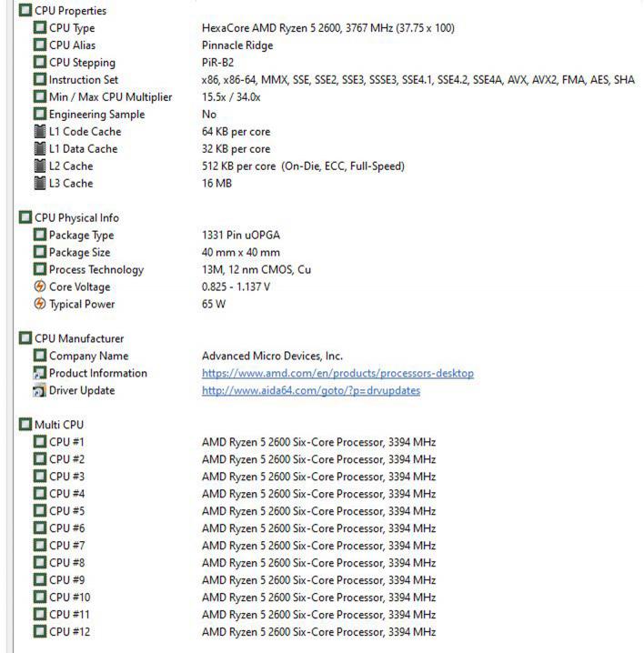The width and height of the screenshot is (644, 653).
Task: Select the '16 MB' L3 cache value
Action: click(x=217, y=183)
